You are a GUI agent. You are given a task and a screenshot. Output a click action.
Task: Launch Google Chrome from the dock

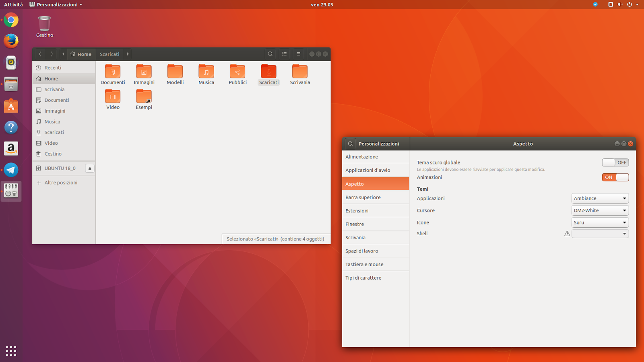click(x=11, y=20)
